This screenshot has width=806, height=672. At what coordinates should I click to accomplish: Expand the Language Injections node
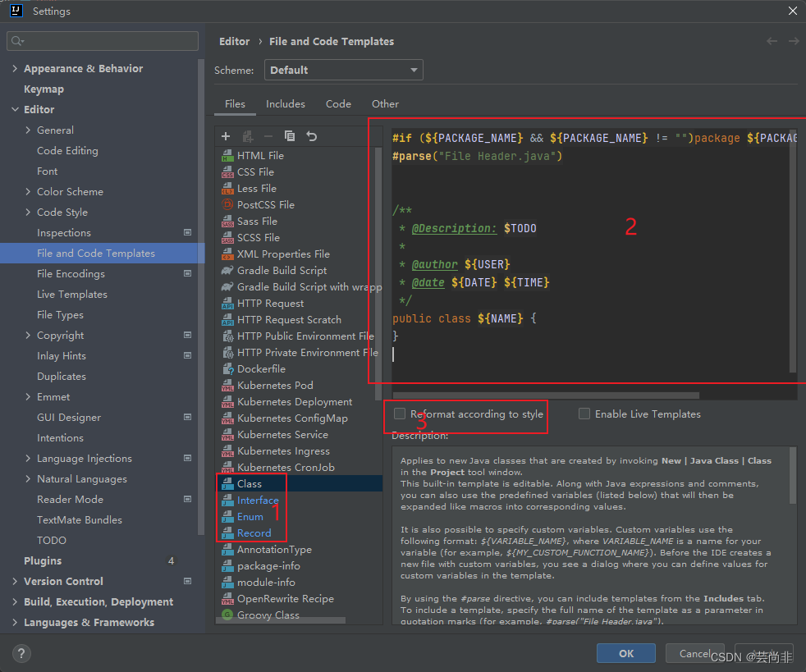(28, 459)
